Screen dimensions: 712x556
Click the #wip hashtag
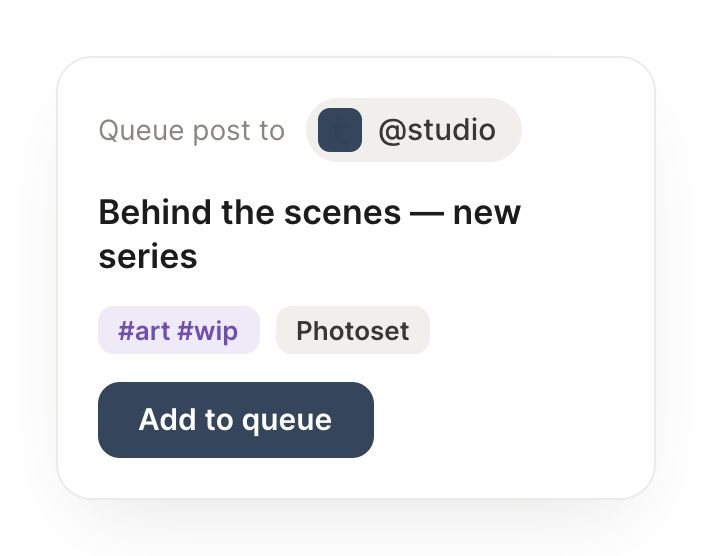click(x=208, y=331)
